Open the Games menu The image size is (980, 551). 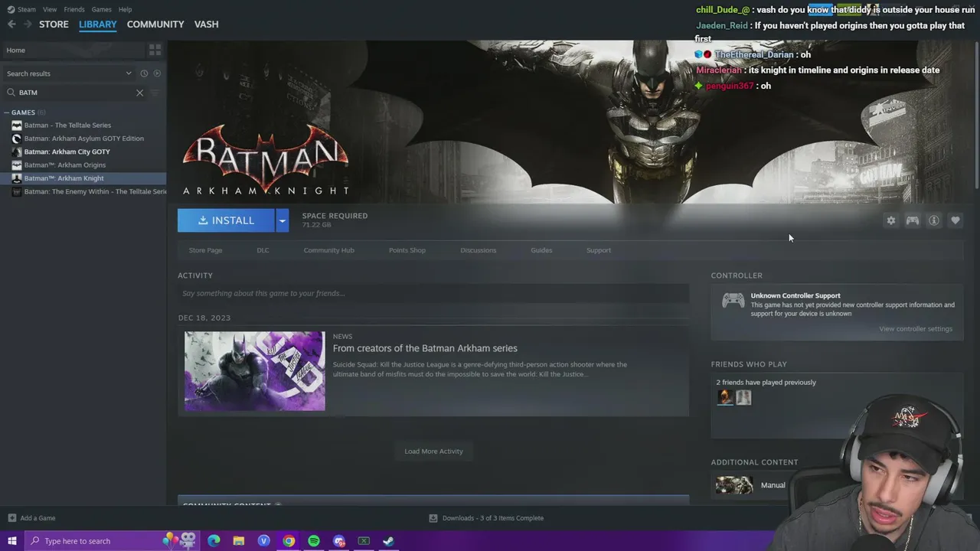click(x=101, y=9)
